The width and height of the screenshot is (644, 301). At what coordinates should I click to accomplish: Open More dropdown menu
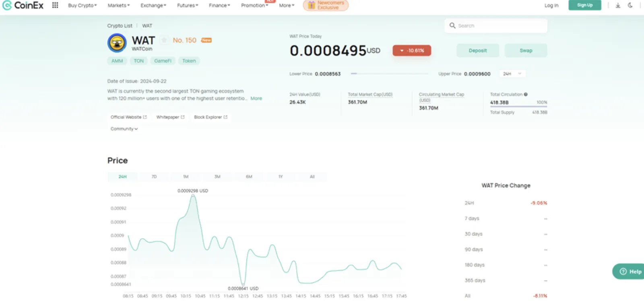click(x=287, y=5)
